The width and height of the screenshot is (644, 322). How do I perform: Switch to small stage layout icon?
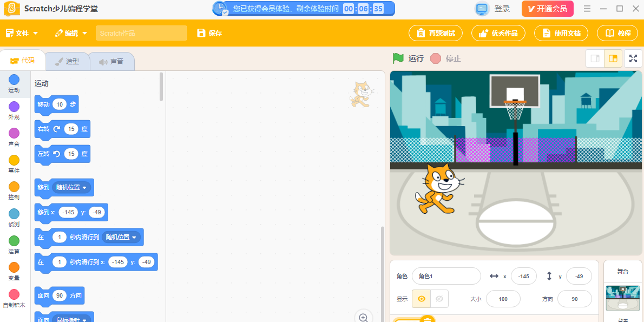coord(595,58)
